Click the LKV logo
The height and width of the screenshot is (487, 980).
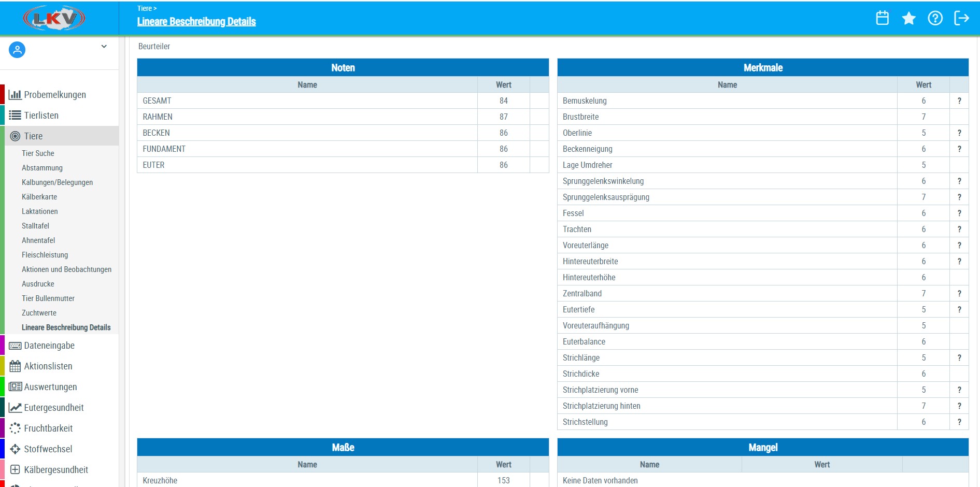point(54,19)
